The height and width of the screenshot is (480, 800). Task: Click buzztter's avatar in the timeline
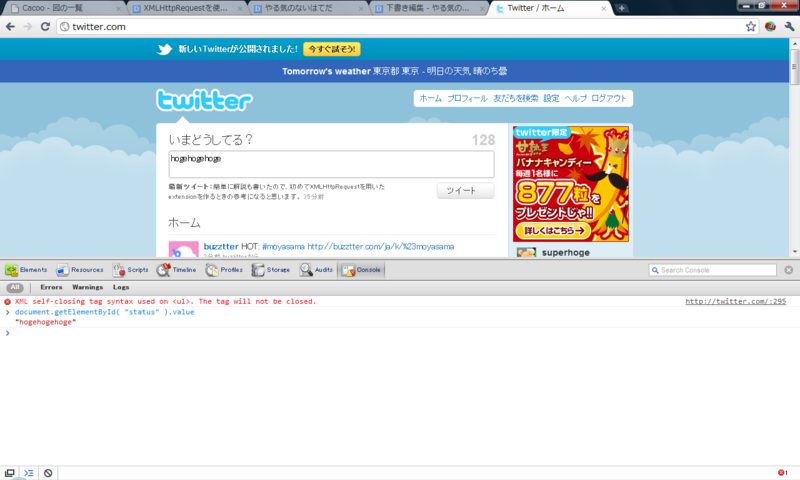coord(184,249)
